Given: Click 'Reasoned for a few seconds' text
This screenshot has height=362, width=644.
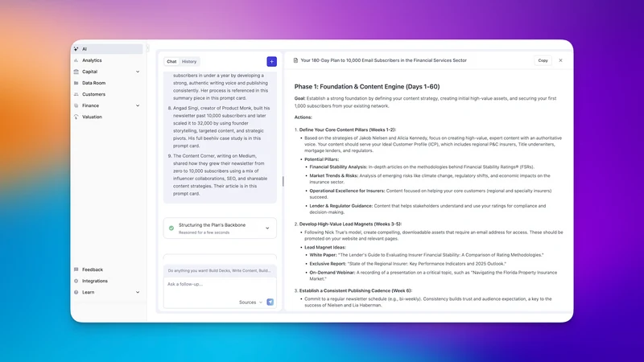Looking at the screenshot, I should [x=204, y=232].
